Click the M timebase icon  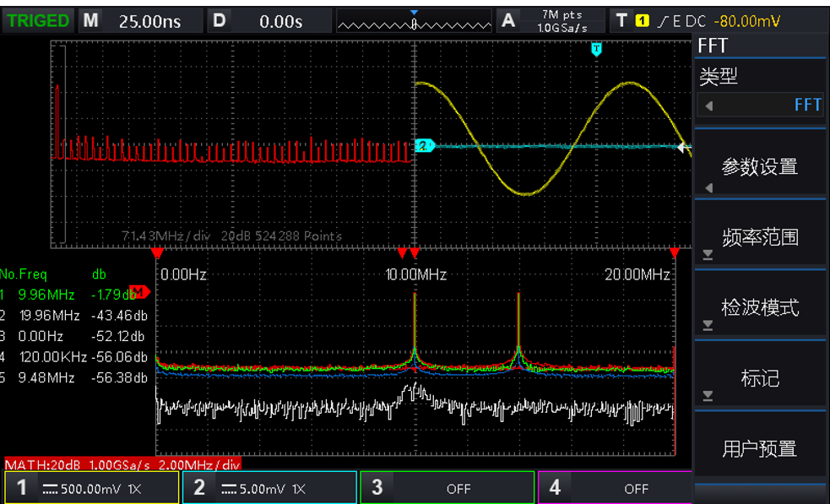(x=90, y=21)
